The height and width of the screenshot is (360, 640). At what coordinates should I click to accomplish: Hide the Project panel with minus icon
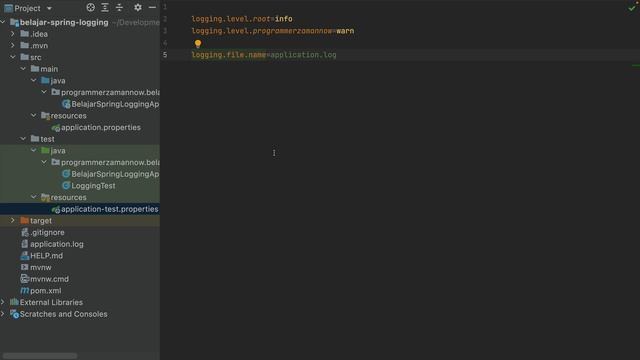(x=152, y=7)
